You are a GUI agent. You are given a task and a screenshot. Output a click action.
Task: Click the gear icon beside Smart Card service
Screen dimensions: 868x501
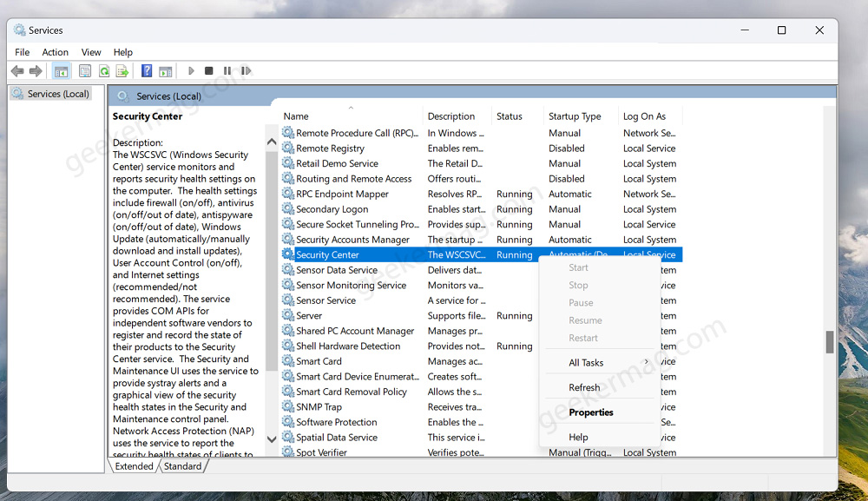288,361
